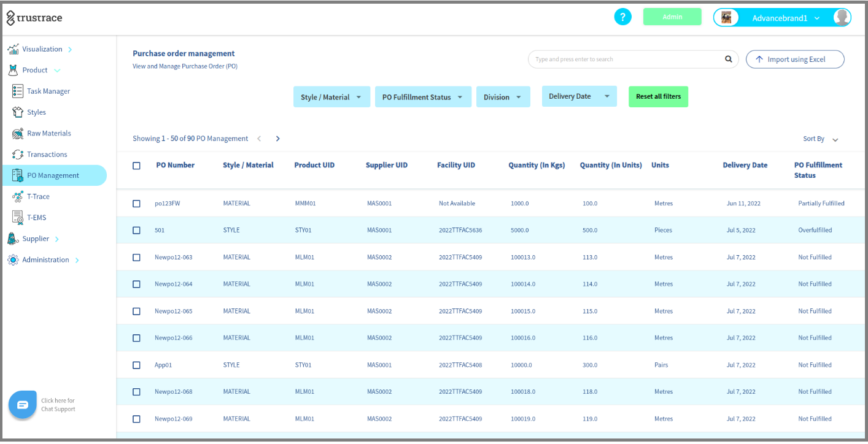
Task: Open Task Manager in the sidebar
Action: pyautogui.click(x=48, y=91)
